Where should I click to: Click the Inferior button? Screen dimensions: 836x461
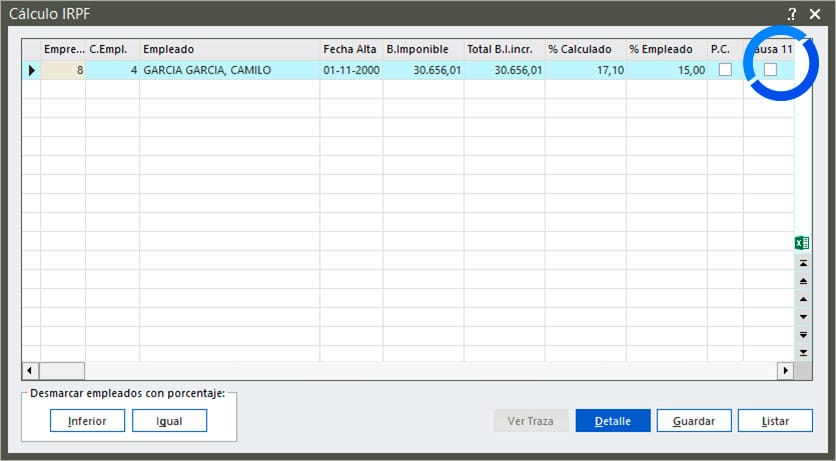(87, 421)
